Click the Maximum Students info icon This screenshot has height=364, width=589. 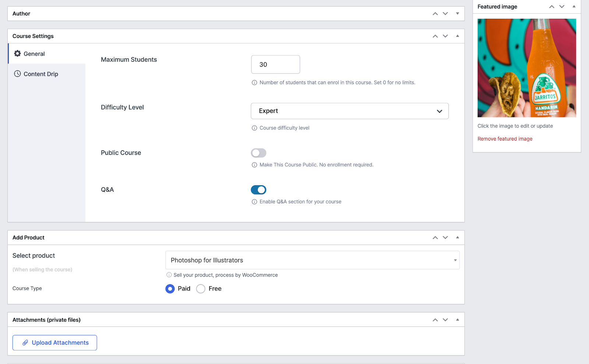click(254, 83)
